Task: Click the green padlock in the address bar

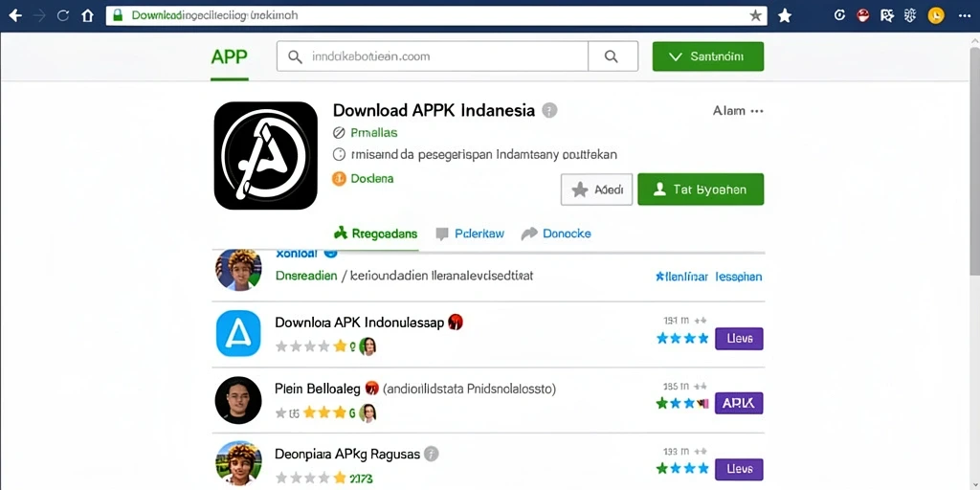Action: 118,15
